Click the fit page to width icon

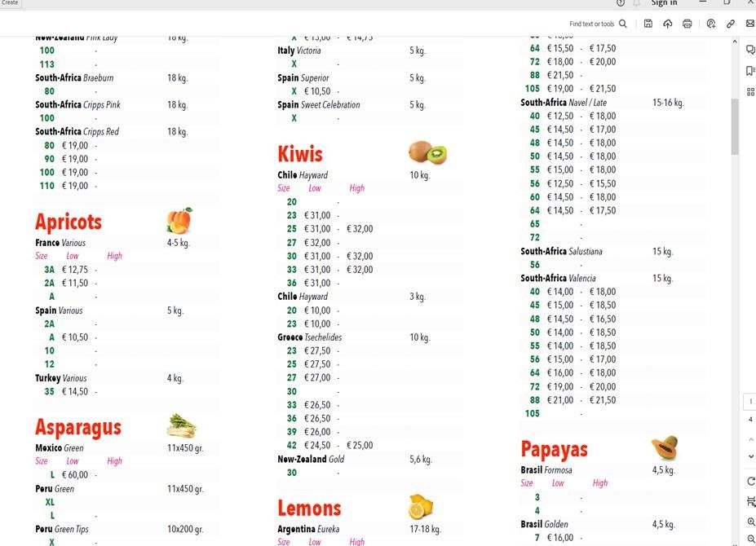[x=750, y=501]
